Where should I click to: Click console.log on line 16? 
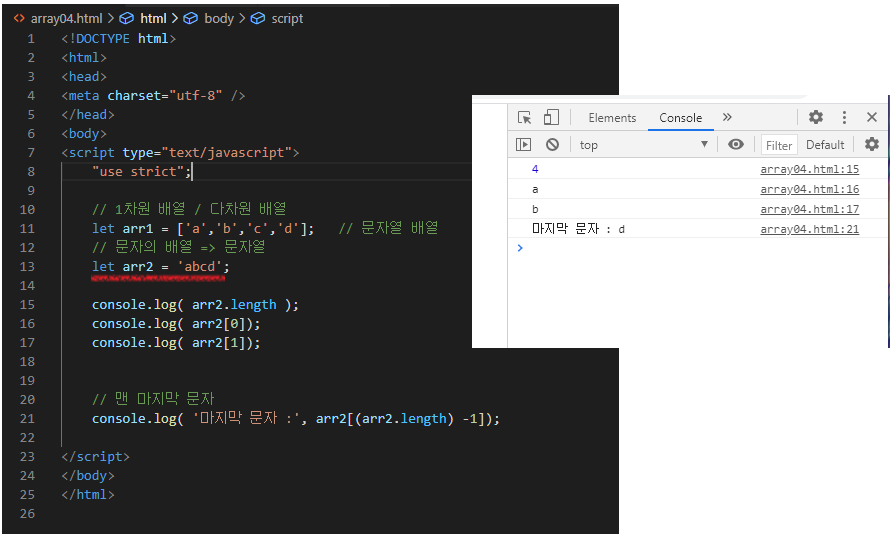click(x=134, y=324)
